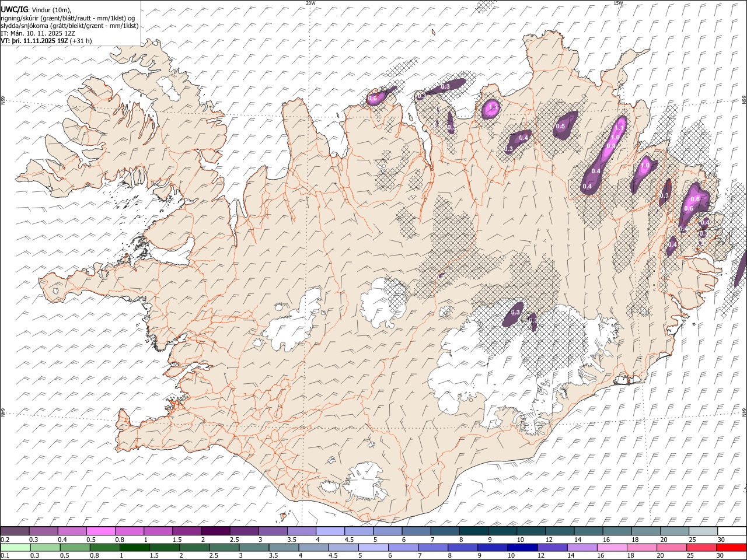Click the dark green swatch labeled 1 in lower legend
Image resolution: width=747 pixels, height=560 pixels.
click(x=134, y=547)
